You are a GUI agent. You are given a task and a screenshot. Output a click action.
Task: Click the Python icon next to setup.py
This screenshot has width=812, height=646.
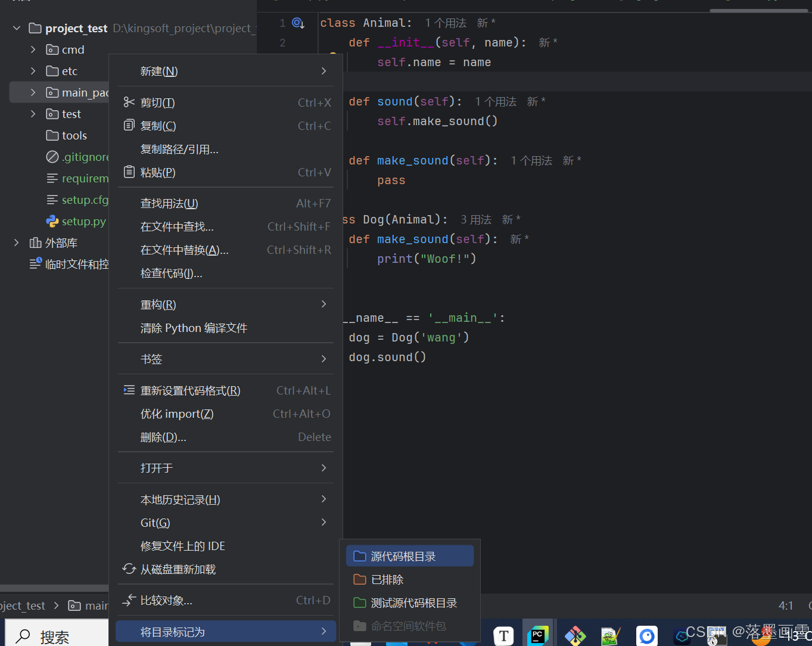click(x=52, y=221)
